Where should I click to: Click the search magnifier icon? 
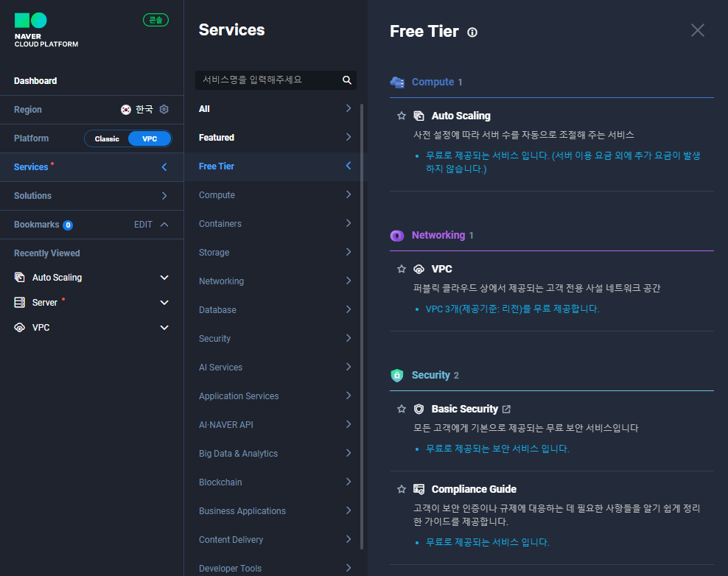coord(347,80)
